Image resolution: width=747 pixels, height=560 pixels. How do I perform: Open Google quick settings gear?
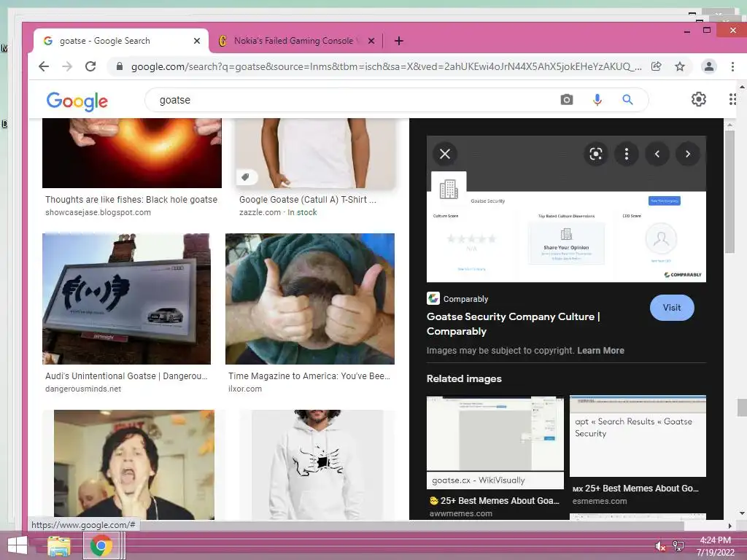point(698,99)
